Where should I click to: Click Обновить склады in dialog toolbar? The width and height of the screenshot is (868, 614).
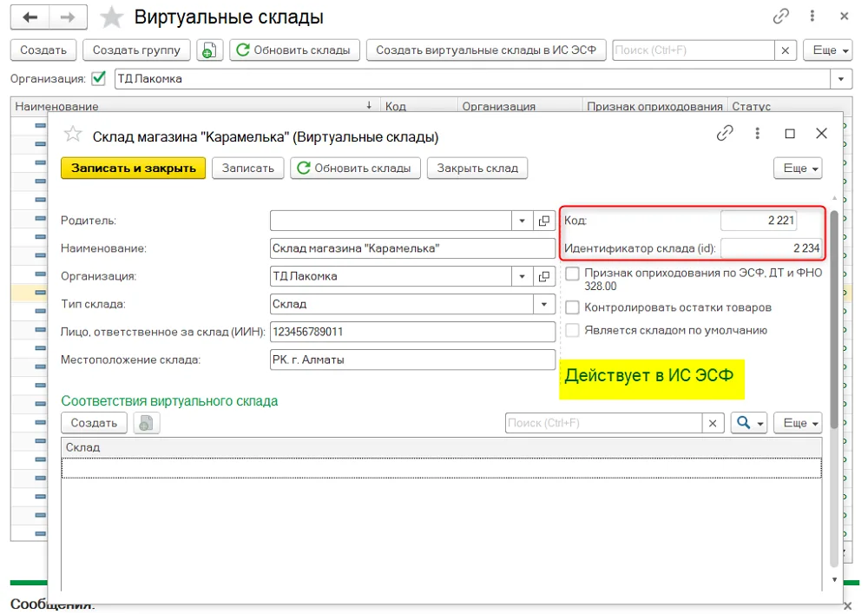pos(355,168)
